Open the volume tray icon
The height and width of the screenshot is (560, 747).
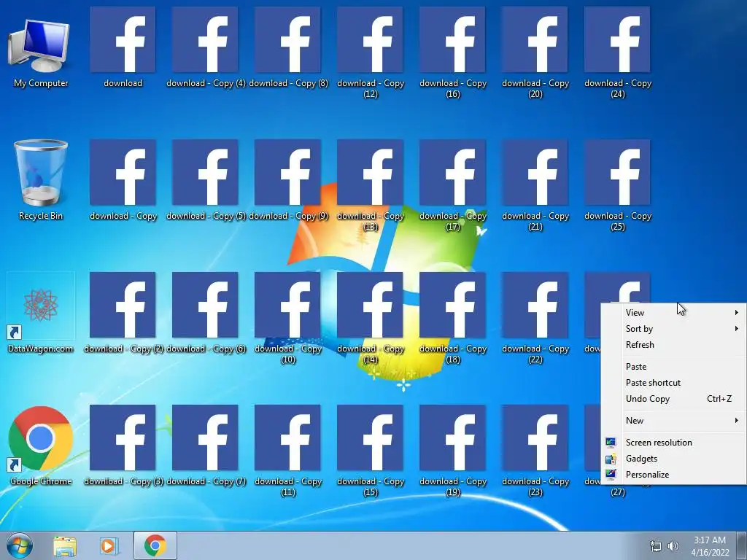(673, 546)
